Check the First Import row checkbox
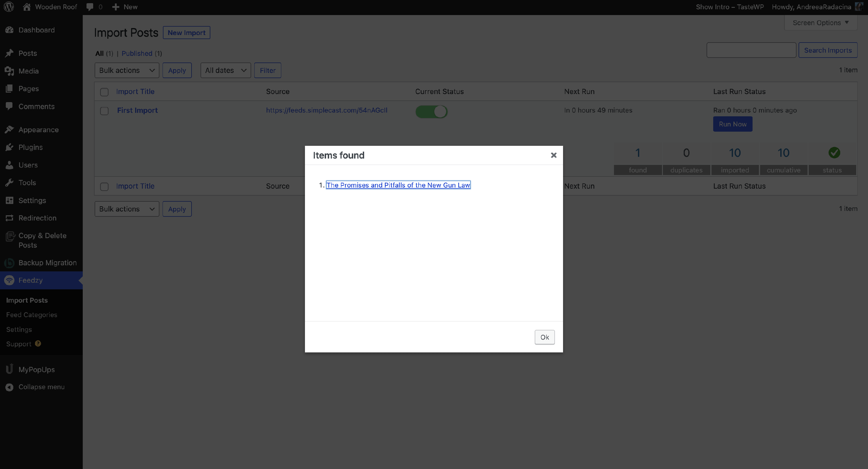This screenshot has height=469, width=868. click(104, 111)
